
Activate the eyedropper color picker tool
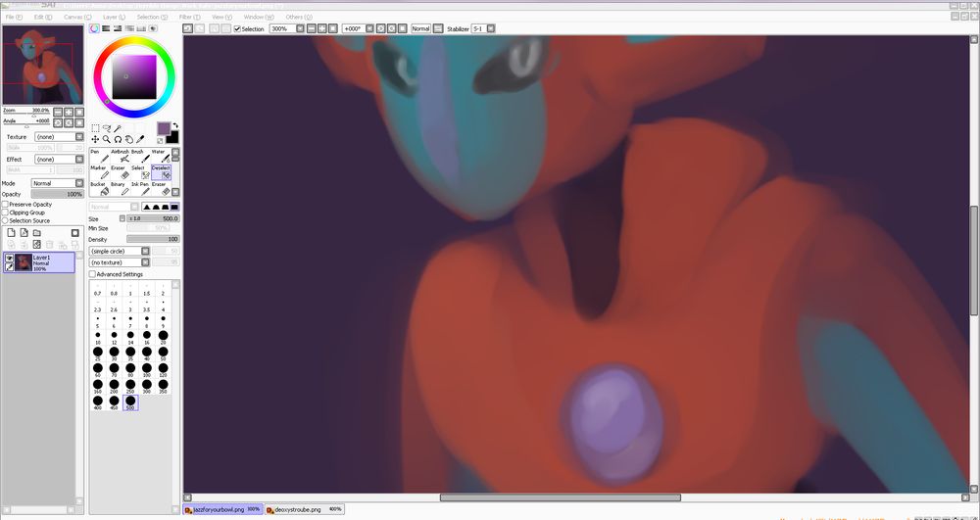[x=140, y=139]
